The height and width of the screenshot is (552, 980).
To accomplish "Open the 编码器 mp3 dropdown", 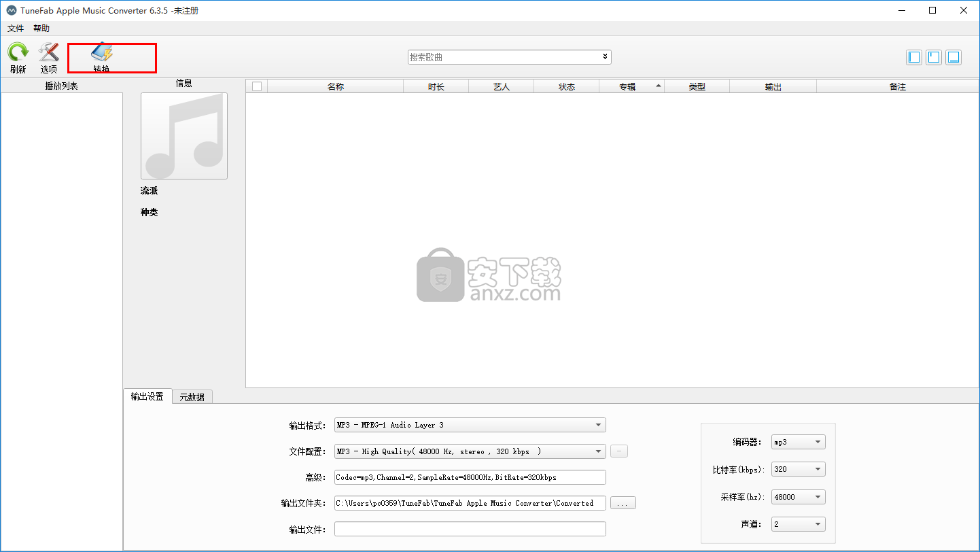I will click(x=799, y=442).
